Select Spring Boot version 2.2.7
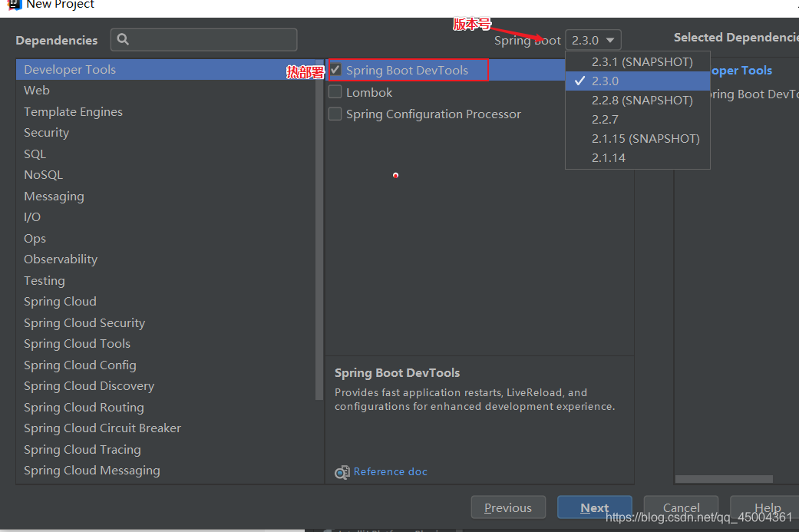 638,120
